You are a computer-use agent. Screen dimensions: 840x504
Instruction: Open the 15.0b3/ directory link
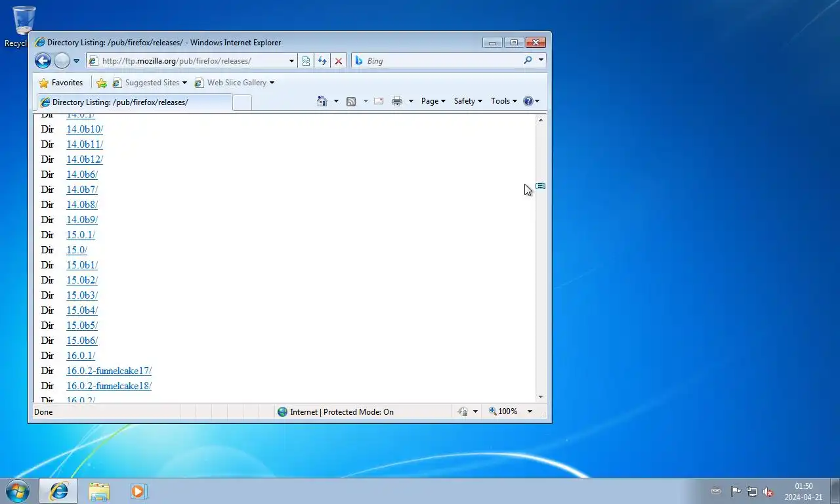(x=82, y=295)
